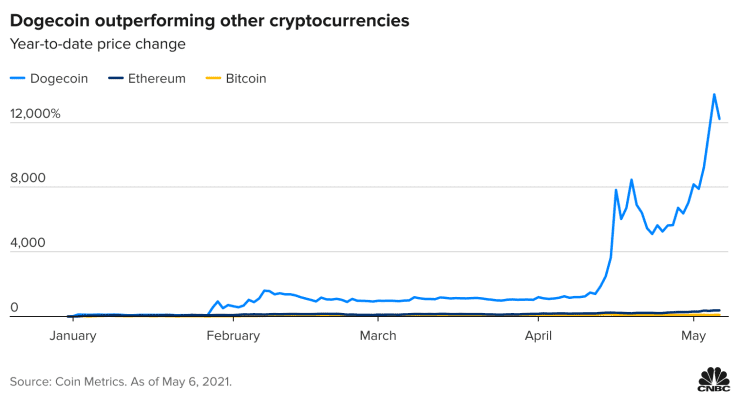Open the Coin Metrics source note
The height and width of the screenshot is (409, 740).
tap(121, 381)
